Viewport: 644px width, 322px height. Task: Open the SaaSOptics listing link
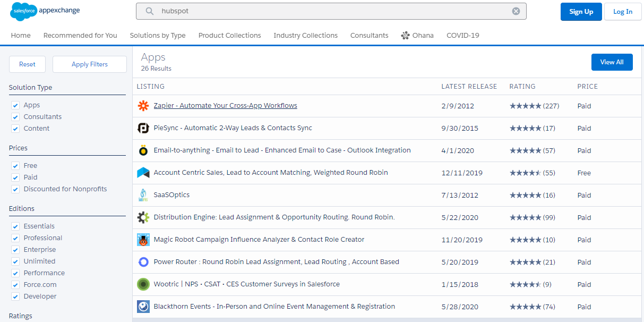[x=171, y=195]
